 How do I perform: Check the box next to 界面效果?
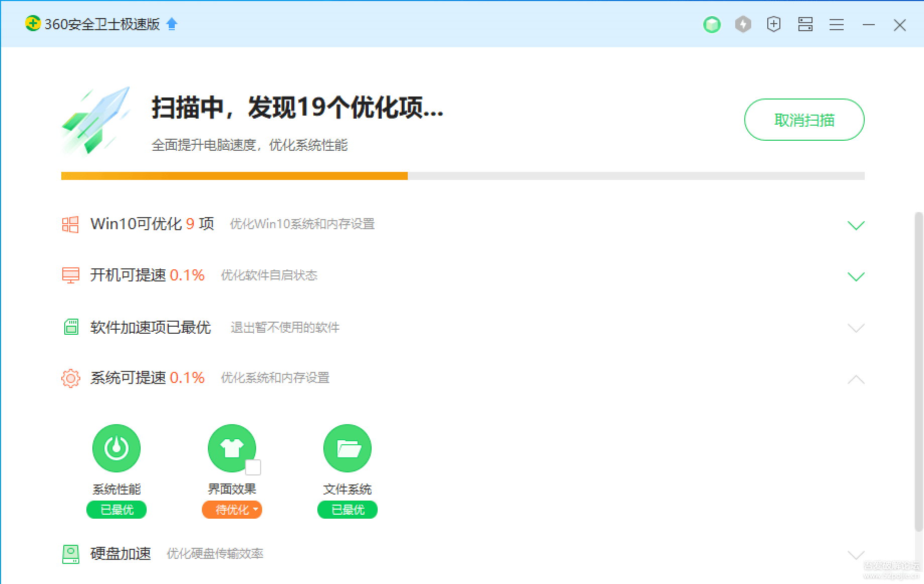pyautogui.click(x=254, y=467)
